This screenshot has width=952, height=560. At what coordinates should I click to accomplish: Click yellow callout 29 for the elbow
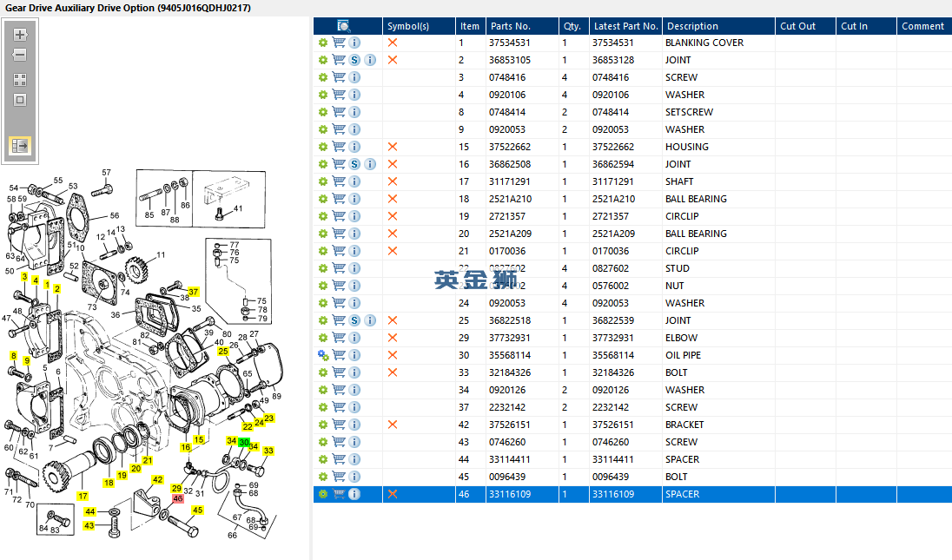[x=176, y=488]
